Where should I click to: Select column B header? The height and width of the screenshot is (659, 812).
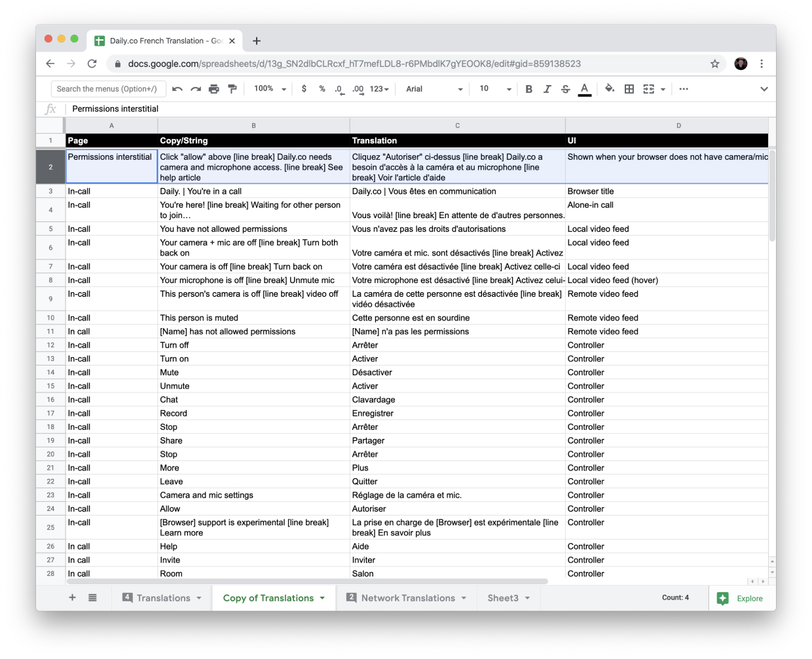point(254,126)
